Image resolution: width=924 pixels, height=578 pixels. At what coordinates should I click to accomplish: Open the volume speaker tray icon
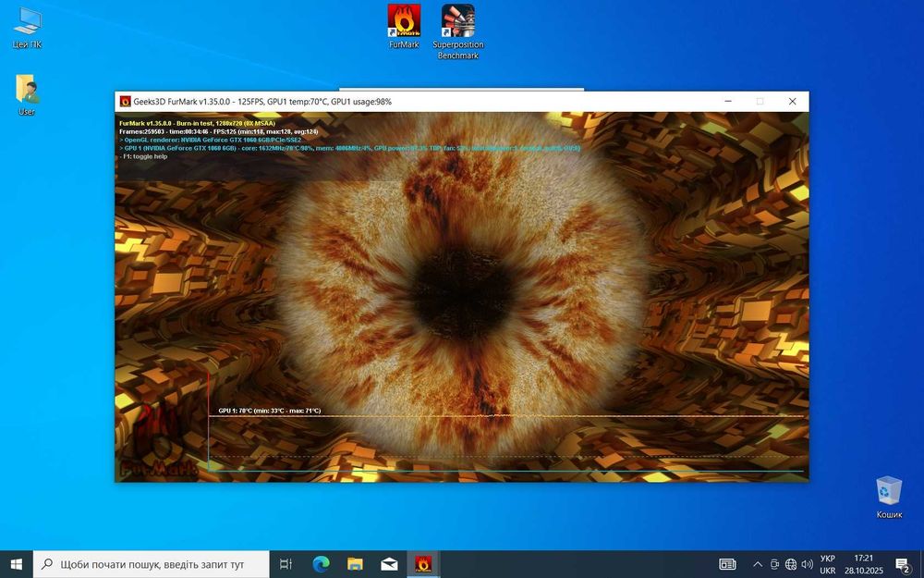pos(808,564)
